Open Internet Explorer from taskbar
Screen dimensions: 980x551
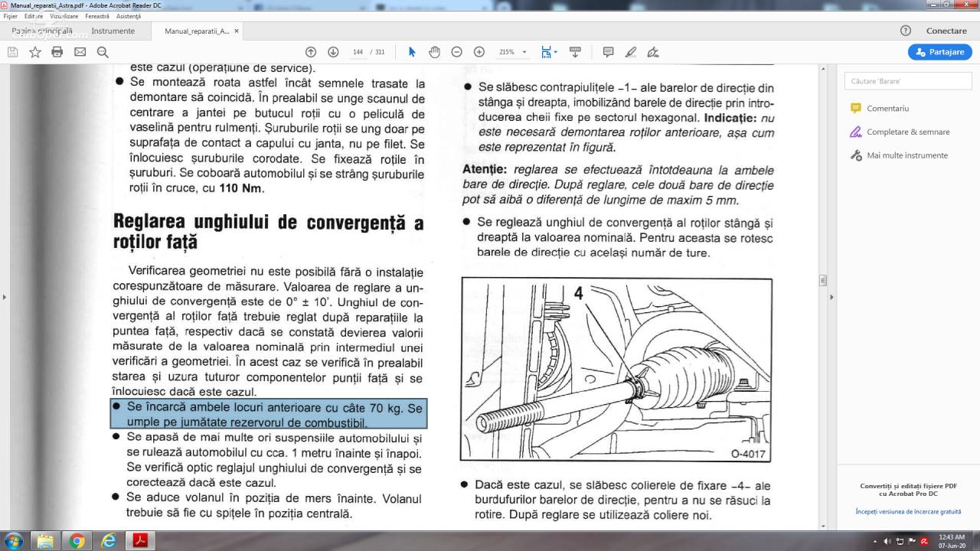pos(109,541)
